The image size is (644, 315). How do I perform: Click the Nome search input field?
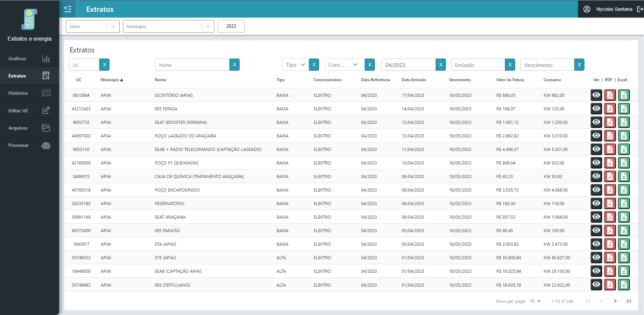(x=192, y=65)
